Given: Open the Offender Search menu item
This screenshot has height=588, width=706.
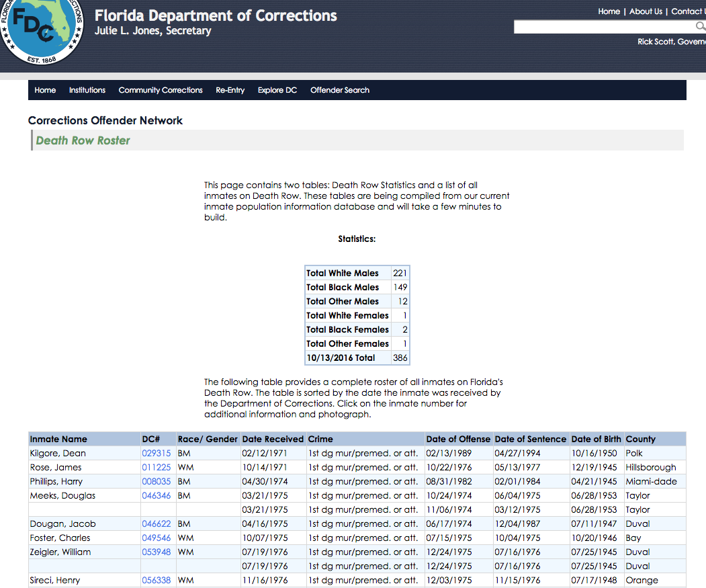Looking at the screenshot, I should [x=339, y=90].
